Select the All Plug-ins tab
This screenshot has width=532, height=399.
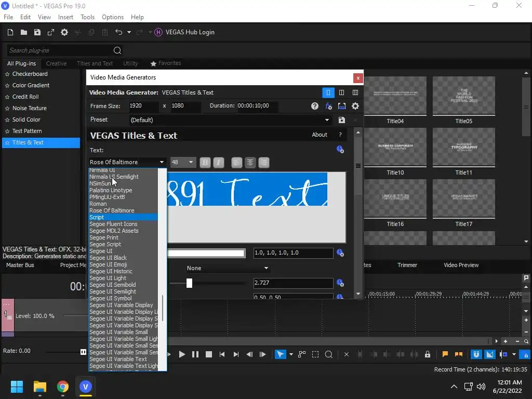(x=21, y=63)
